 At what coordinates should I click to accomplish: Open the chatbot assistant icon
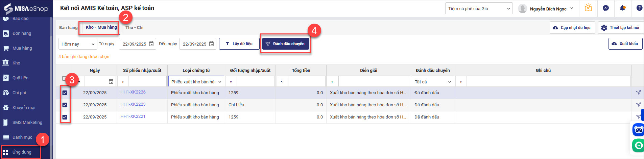point(638,130)
